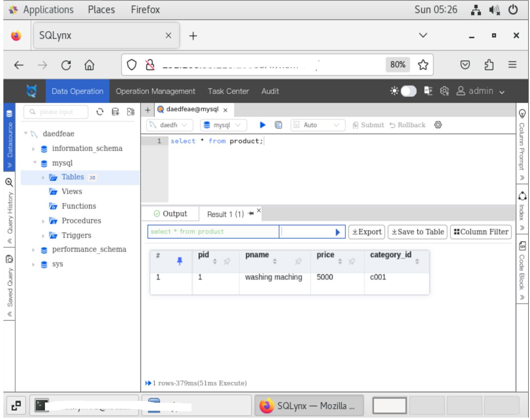Image resolution: width=530 pixels, height=420 pixels.
Task: Run the result filter with arrow button
Action: 338,232
